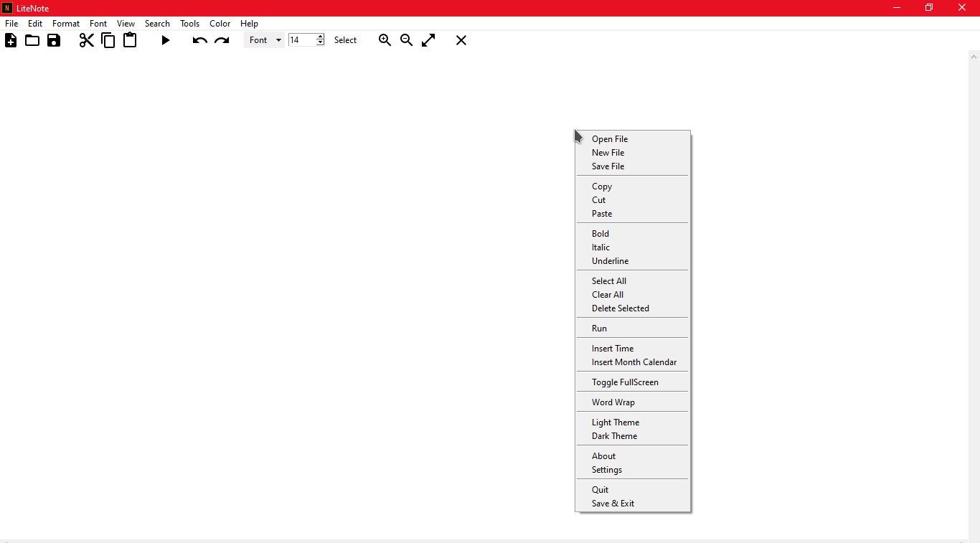Choose Save & Exit in context menu

pyautogui.click(x=632, y=504)
